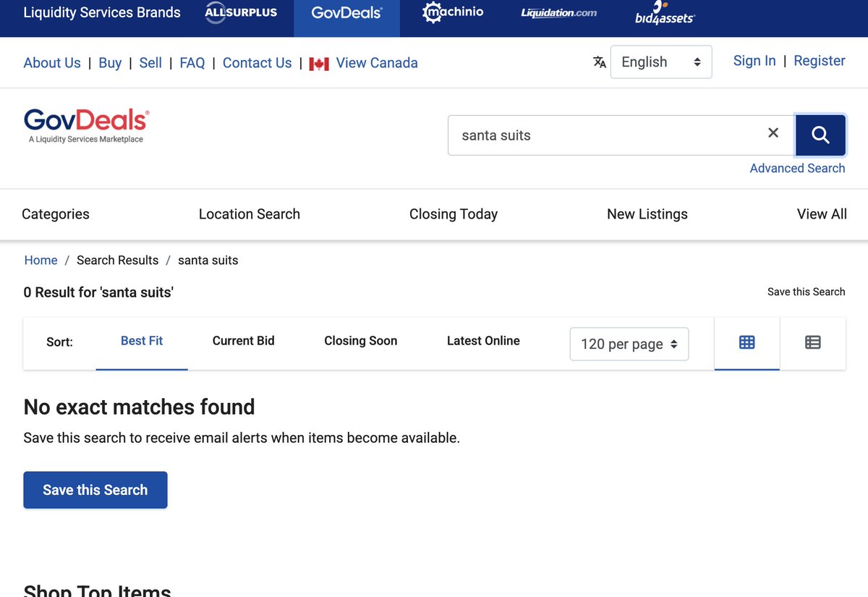
Task: Click the GovDeals home logo
Action: click(86, 126)
